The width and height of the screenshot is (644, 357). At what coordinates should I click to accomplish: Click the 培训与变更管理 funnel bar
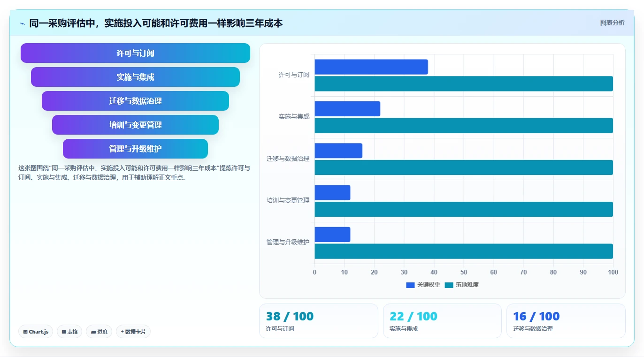tap(135, 125)
